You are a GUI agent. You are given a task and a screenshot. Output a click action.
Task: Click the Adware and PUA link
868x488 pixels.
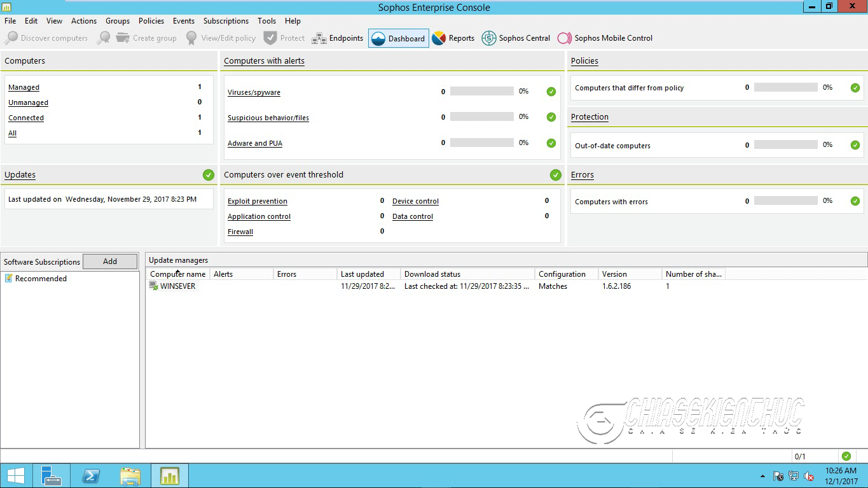[x=255, y=143]
